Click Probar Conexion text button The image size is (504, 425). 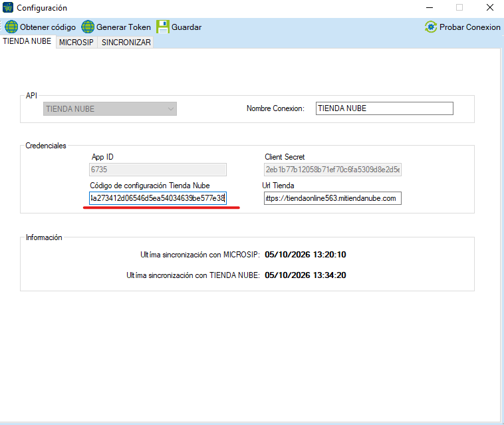pos(469,27)
